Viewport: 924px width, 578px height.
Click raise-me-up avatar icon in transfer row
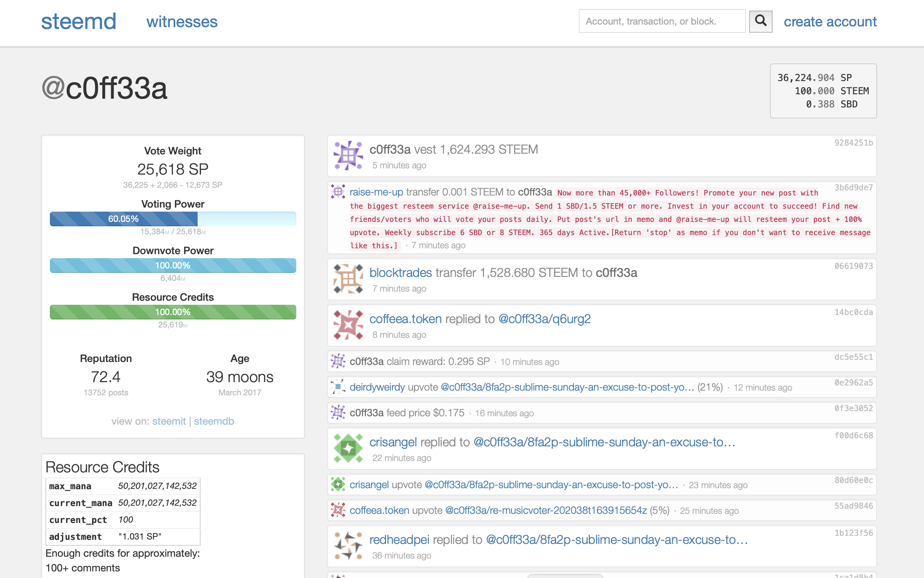tap(338, 191)
